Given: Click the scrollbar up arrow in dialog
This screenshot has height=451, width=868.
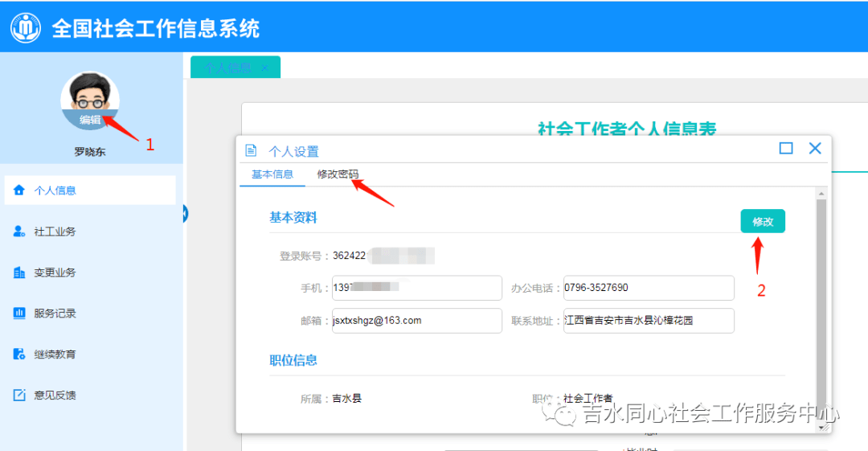Looking at the screenshot, I should pyautogui.click(x=821, y=194).
